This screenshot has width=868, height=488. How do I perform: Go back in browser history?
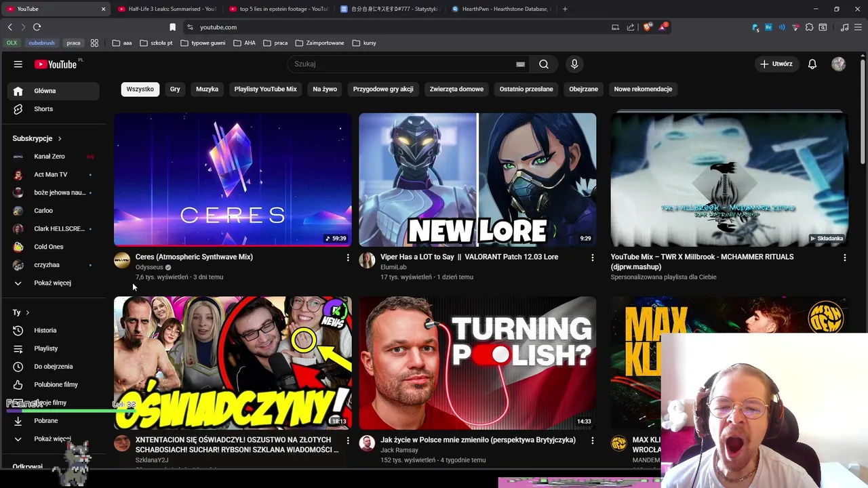9,27
